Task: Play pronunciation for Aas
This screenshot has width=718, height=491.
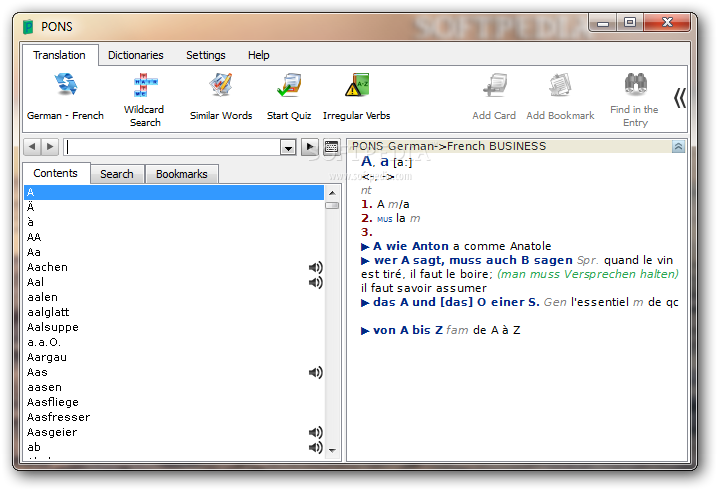Action: tap(315, 372)
